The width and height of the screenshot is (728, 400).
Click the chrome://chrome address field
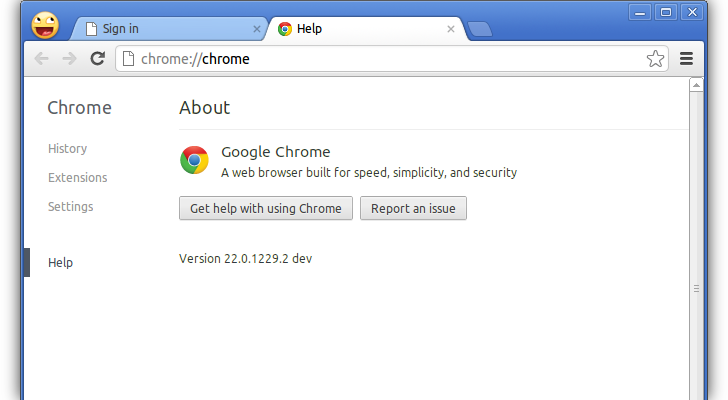click(x=391, y=59)
